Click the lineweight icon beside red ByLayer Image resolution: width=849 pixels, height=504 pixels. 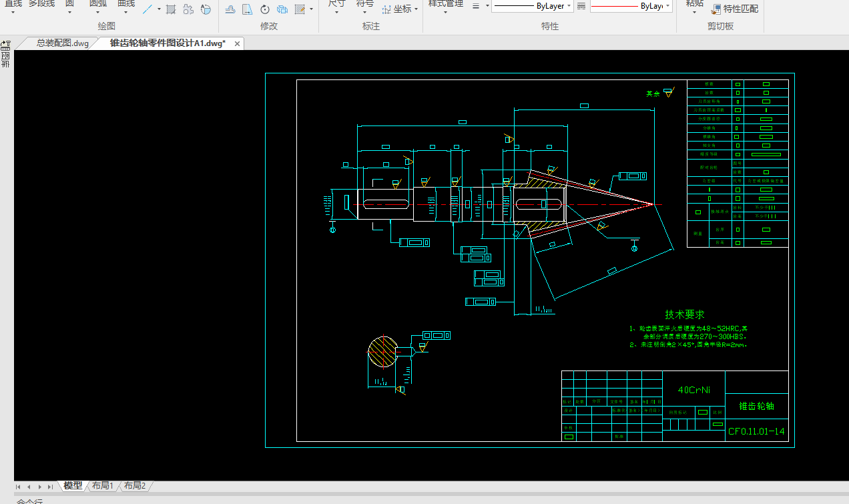coord(581,7)
